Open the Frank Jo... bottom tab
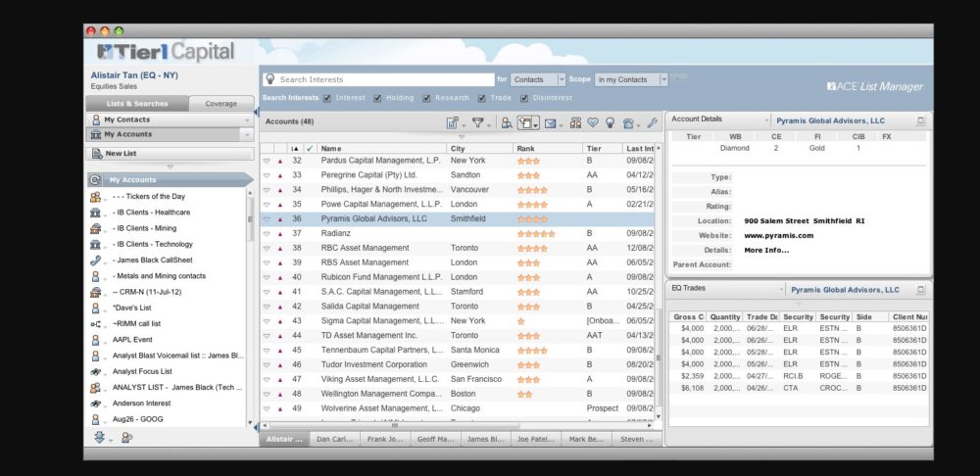The image size is (980, 476). (x=385, y=439)
